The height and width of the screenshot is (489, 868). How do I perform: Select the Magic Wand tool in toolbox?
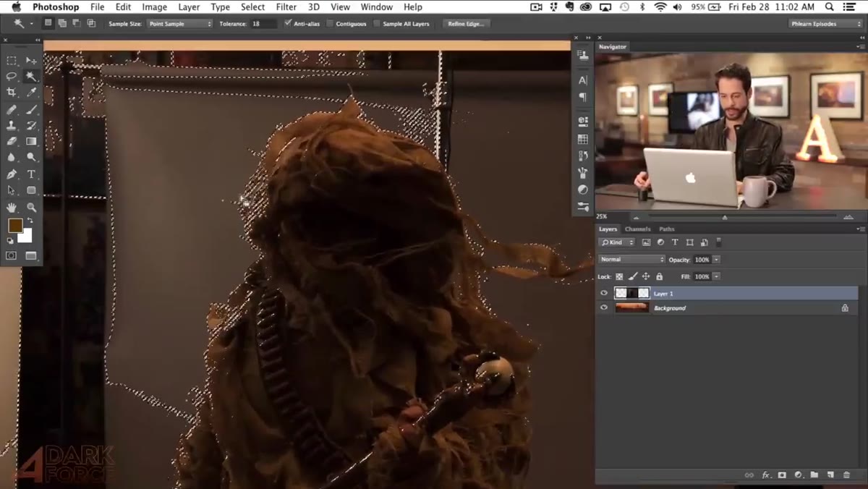[31, 77]
